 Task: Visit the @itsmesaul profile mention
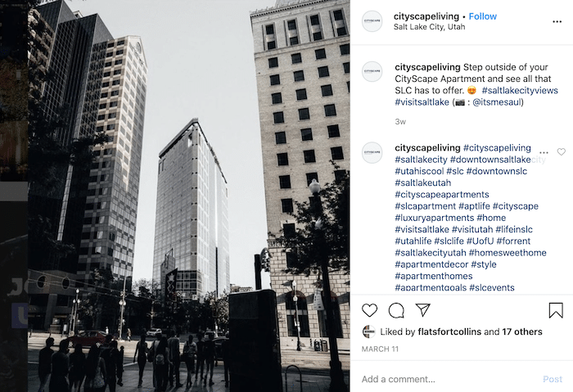tap(497, 102)
